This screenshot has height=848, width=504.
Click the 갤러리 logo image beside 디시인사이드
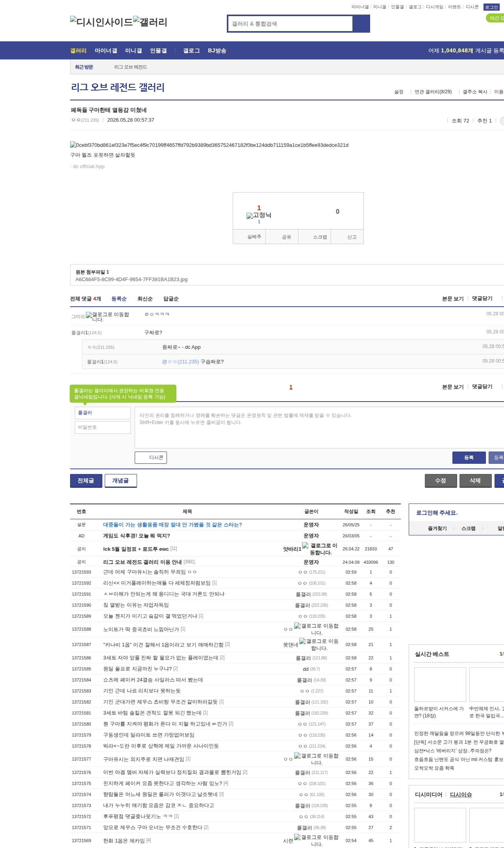(x=150, y=22)
